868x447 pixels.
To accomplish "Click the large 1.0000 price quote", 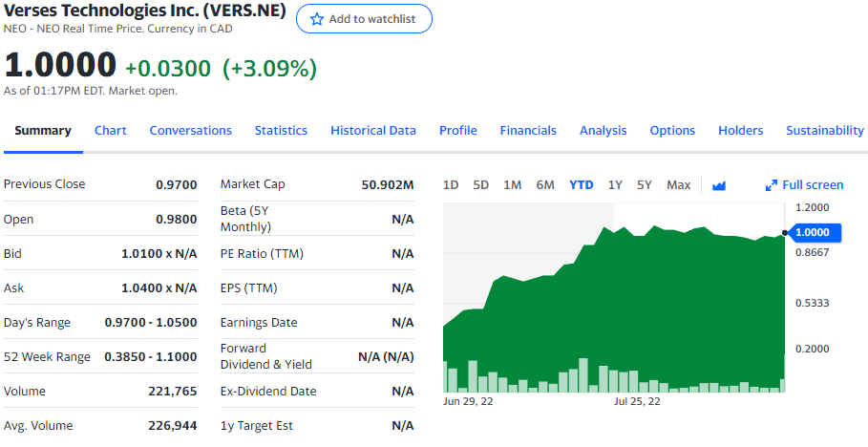I will [x=60, y=64].
